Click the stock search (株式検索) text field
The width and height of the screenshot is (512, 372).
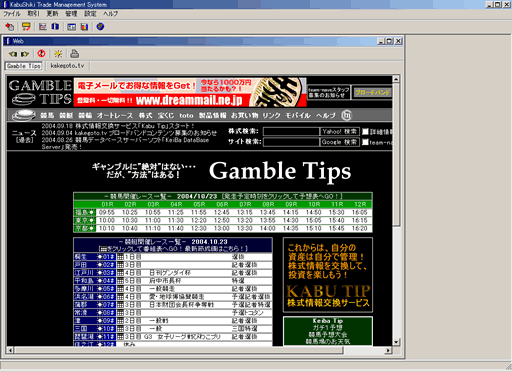[x=291, y=132]
